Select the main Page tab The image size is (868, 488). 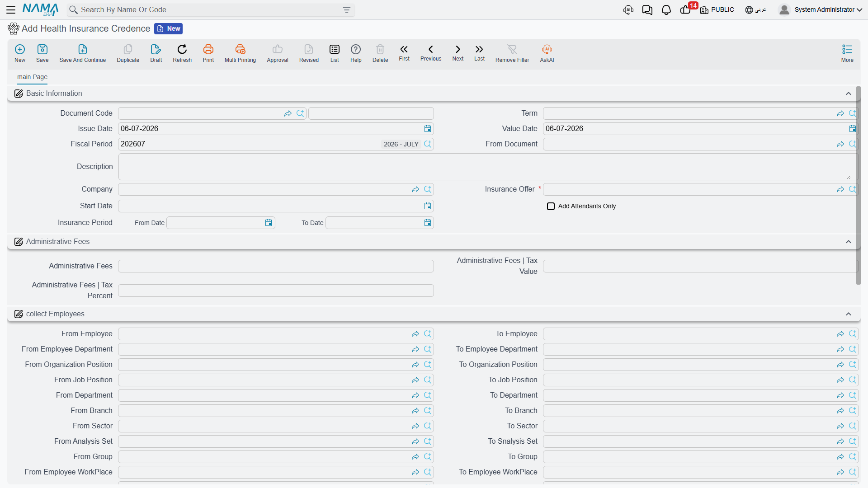(32, 77)
